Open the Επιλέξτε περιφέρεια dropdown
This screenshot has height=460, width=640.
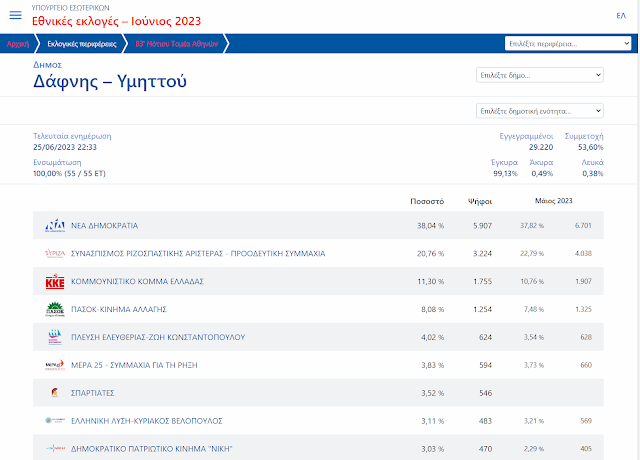(x=568, y=43)
